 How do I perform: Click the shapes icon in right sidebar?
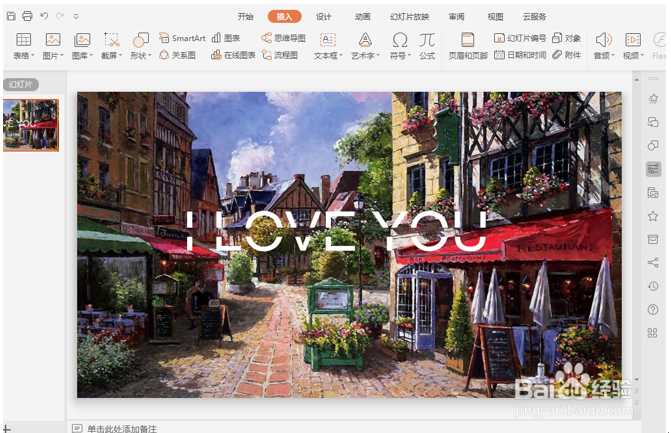click(653, 145)
